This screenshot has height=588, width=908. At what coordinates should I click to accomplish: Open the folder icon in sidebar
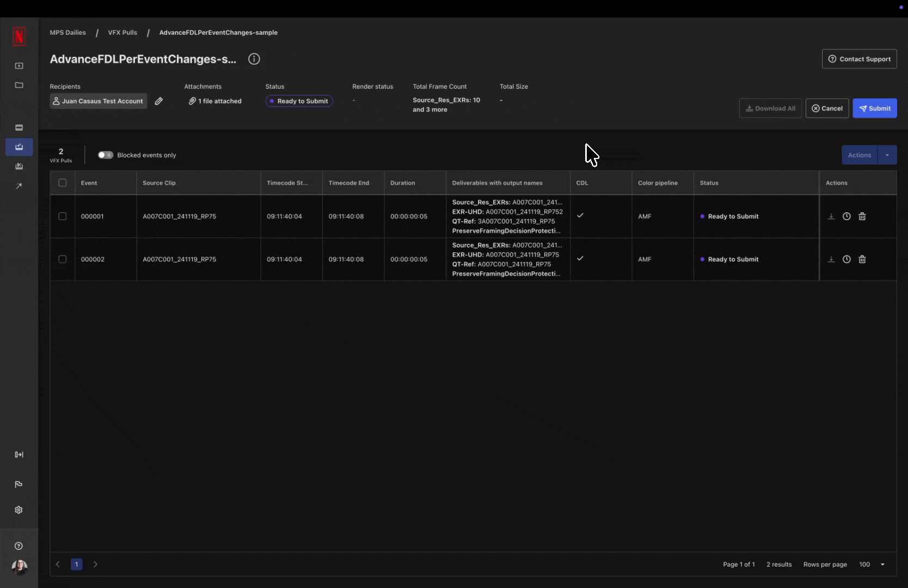[19, 85]
